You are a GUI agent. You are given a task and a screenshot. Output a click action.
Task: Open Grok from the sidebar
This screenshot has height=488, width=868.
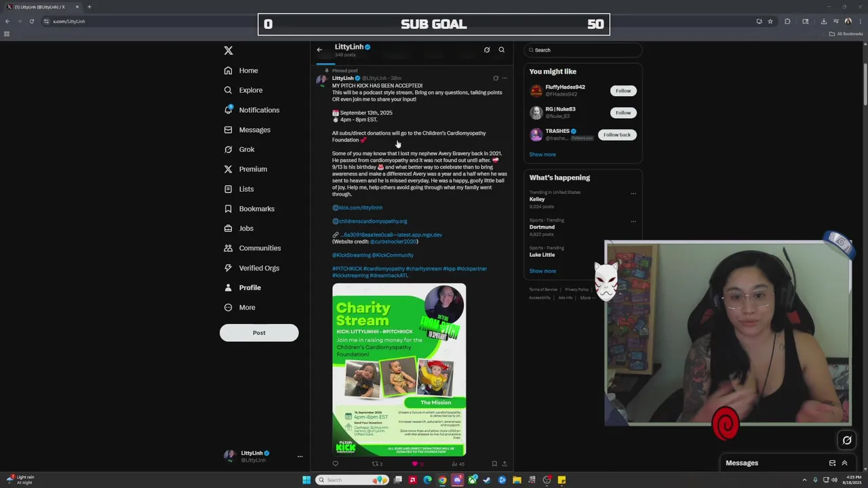239,149
